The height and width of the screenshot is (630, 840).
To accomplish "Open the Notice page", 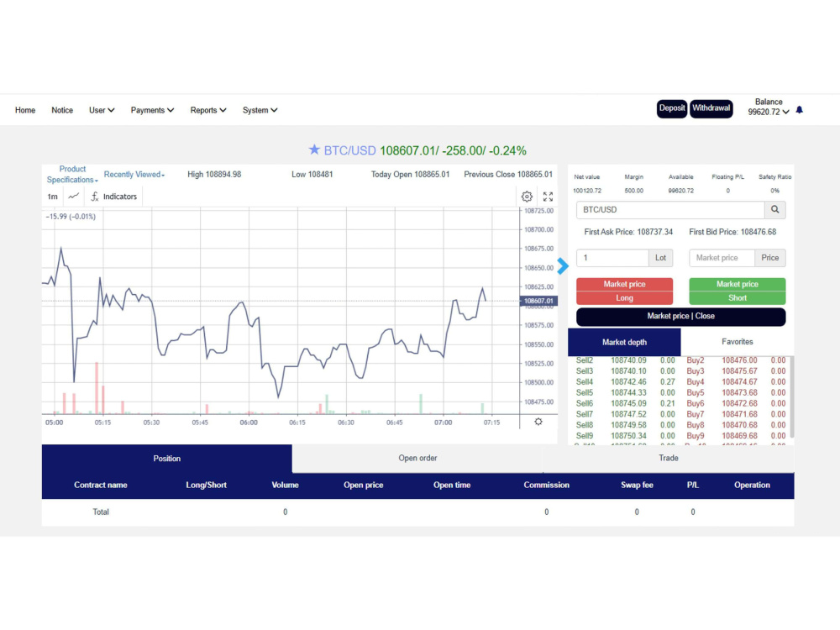I will 62,110.
